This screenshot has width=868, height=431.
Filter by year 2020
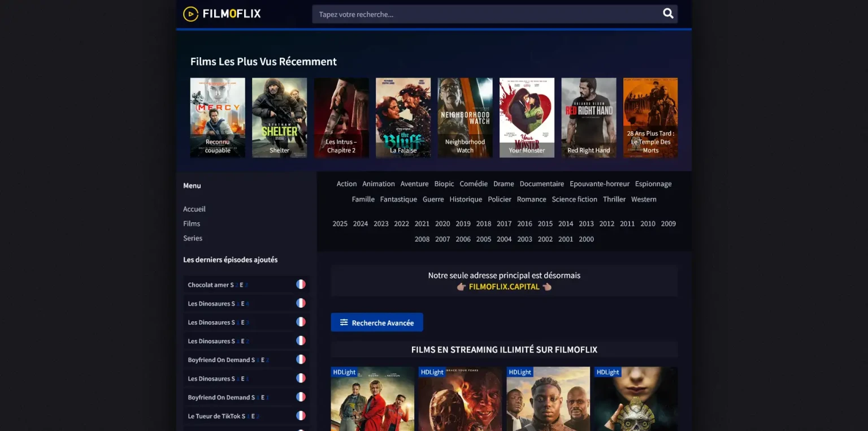pyautogui.click(x=442, y=224)
